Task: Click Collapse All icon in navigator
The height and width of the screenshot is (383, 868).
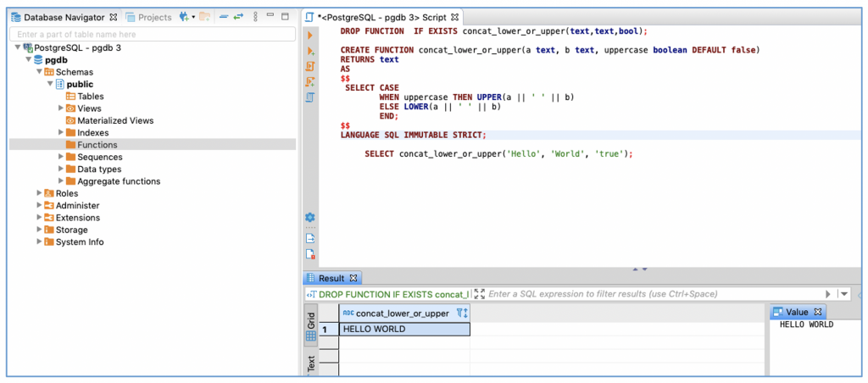Action: (x=222, y=17)
